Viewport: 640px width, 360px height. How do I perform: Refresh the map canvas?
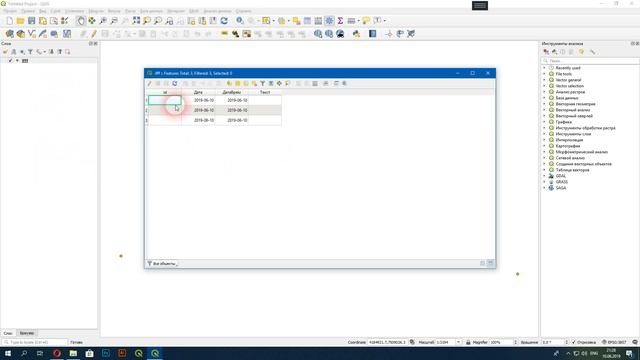point(224,21)
